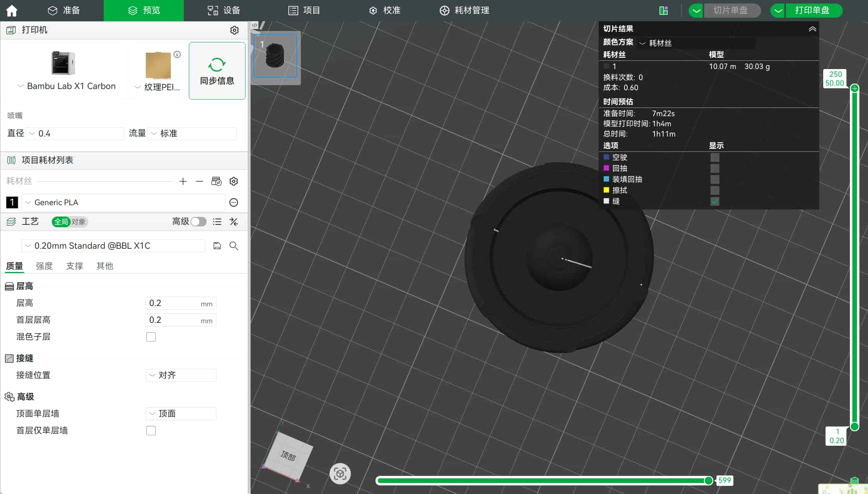Go to the home screen icon

[x=12, y=10]
